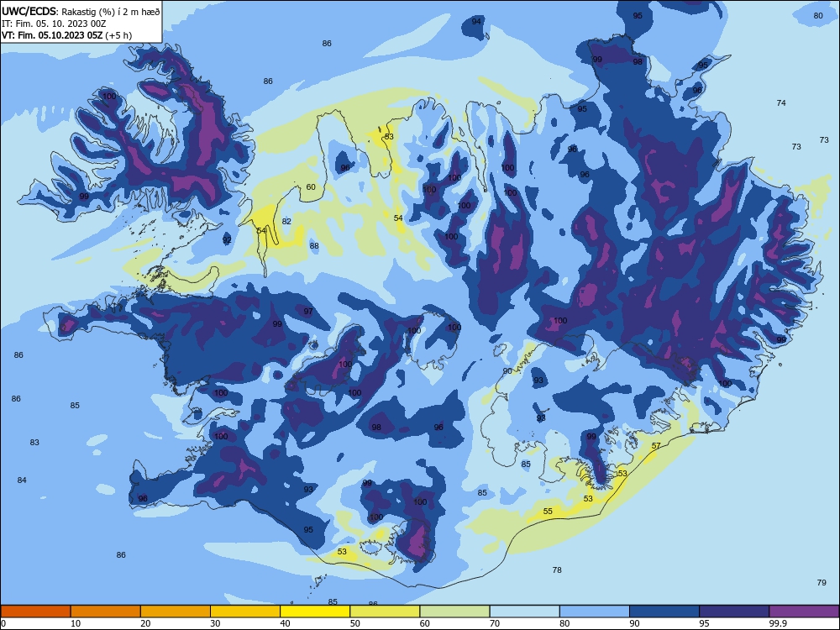Click the '20' legend scale label
This screenshot has height=630, width=840.
pyautogui.click(x=145, y=623)
